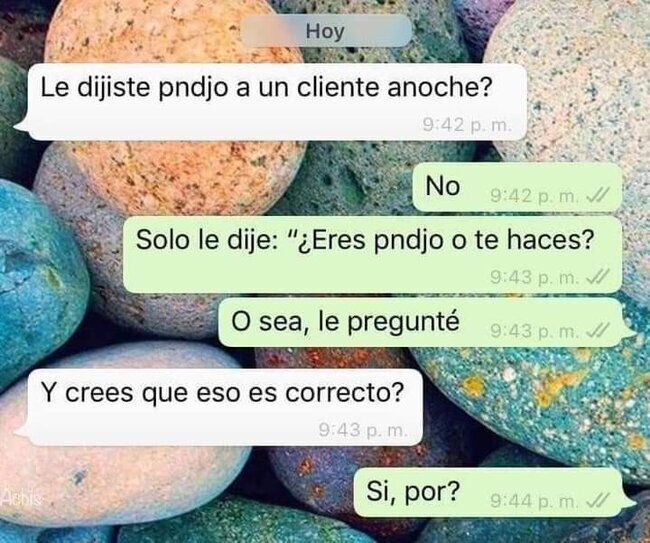Screen dimensions: 650x543
Task: Tap the "No" reply bubble
Action: pos(517,187)
